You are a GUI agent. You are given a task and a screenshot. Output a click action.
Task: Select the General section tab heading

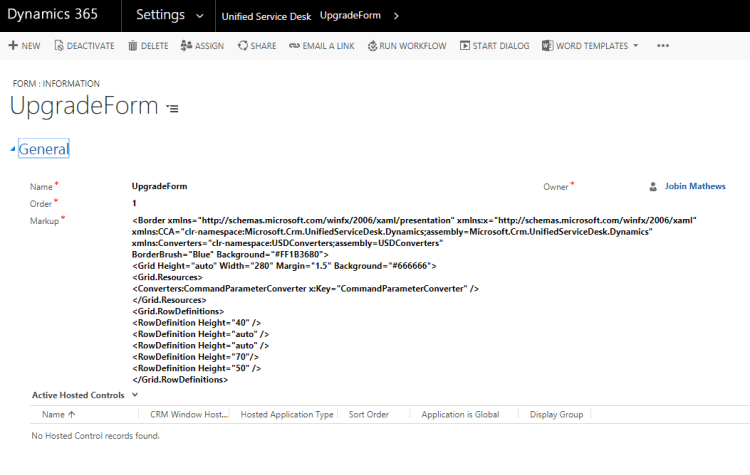[44, 149]
